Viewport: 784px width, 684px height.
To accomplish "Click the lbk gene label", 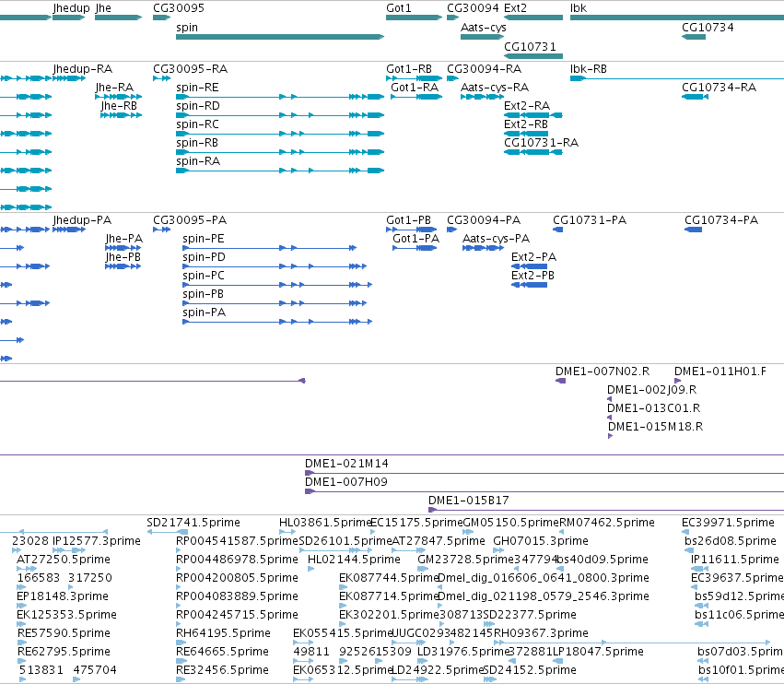I will click(x=579, y=8).
